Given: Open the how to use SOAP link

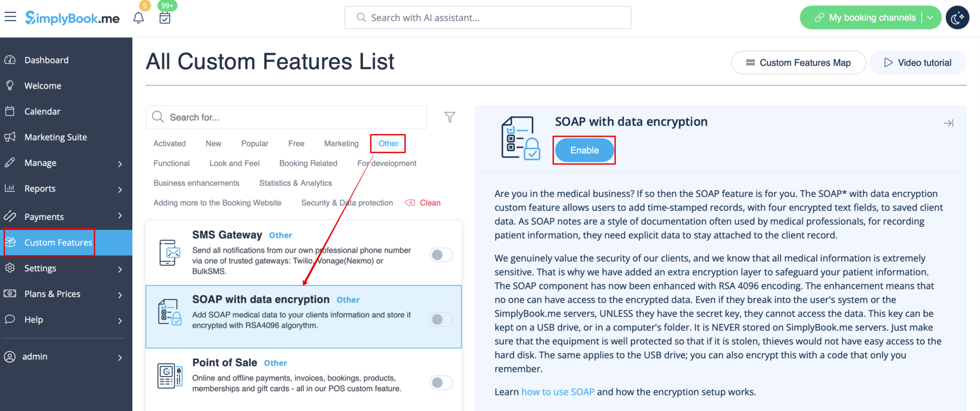Looking at the screenshot, I should (557, 391).
